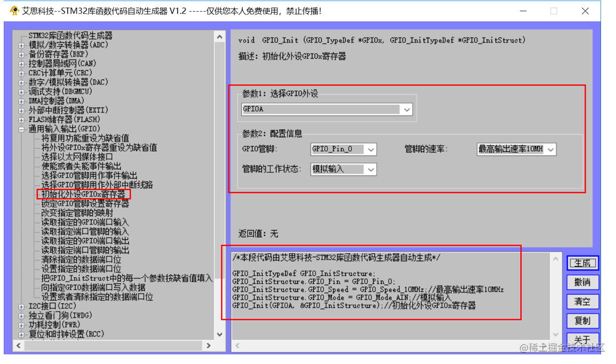Open the 模拟输入 working mode dropdown
This screenshot has height=364, width=616.
click(x=370, y=170)
